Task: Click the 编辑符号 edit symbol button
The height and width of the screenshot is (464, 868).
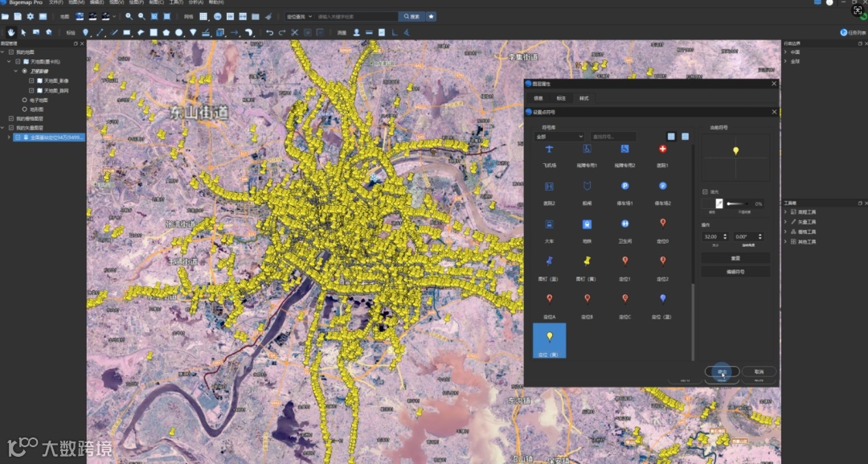Action: click(x=735, y=272)
